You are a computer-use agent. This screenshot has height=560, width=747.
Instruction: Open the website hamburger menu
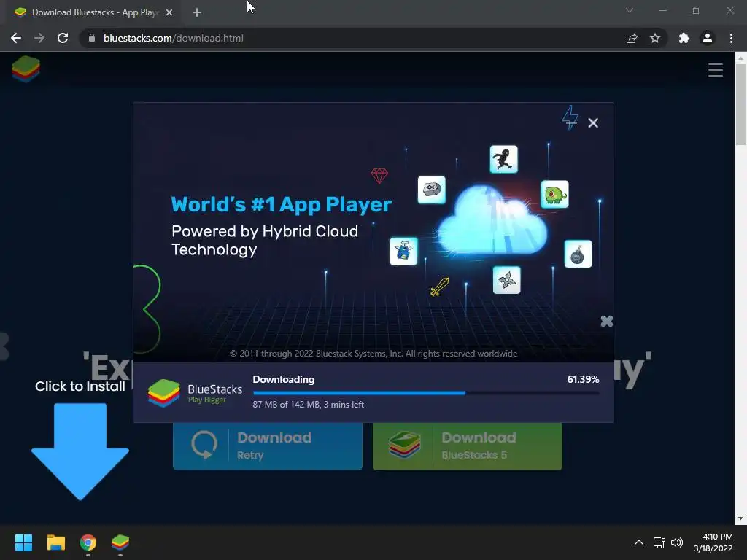tap(716, 70)
